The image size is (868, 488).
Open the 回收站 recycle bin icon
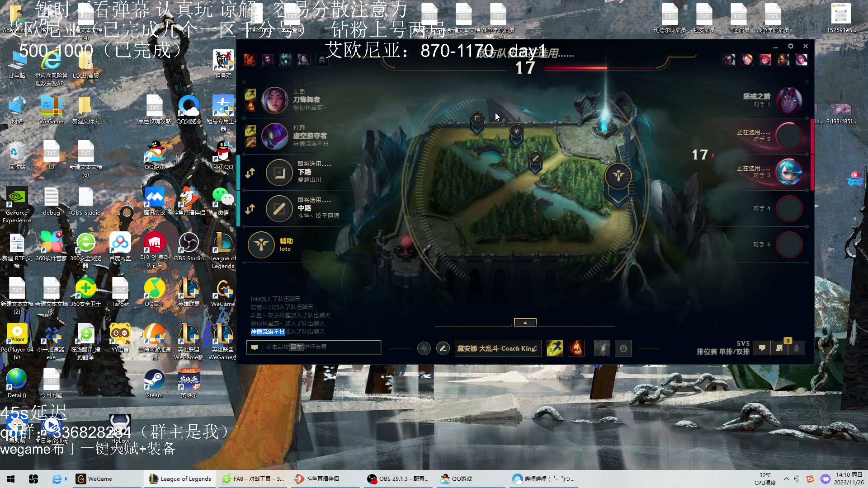click(x=17, y=155)
